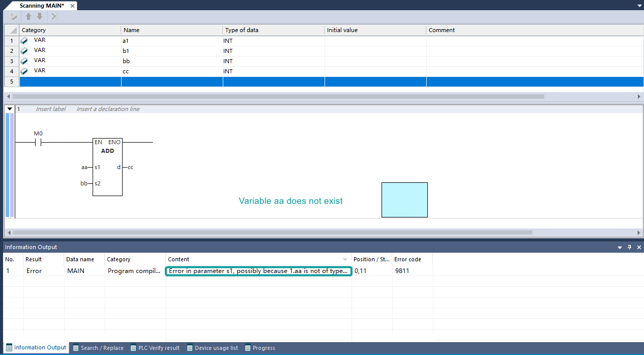Select the error message content cell
This screenshot has width=644, height=355.
click(258, 271)
